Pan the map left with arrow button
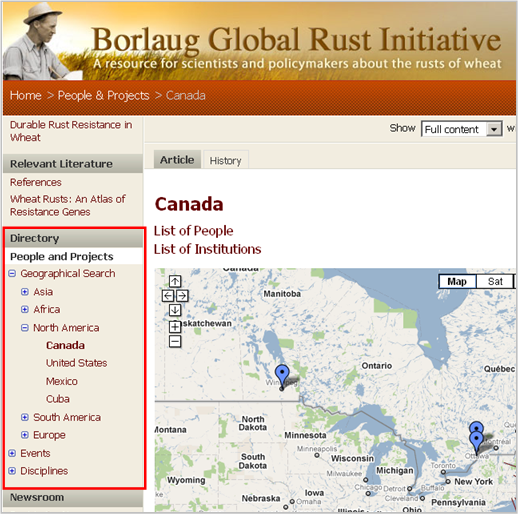This screenshot has width=518, height=514. pyautogui.click(x=168, y=296)
